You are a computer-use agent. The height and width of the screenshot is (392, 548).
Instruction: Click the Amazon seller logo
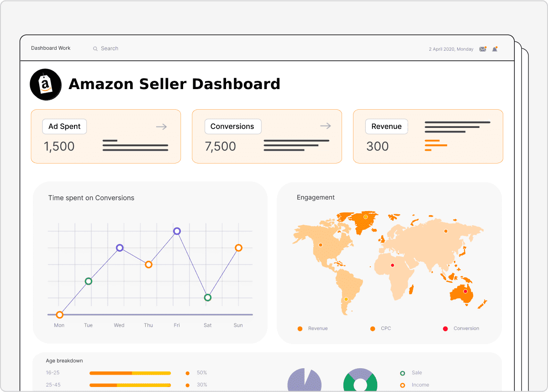pos(46,85)
